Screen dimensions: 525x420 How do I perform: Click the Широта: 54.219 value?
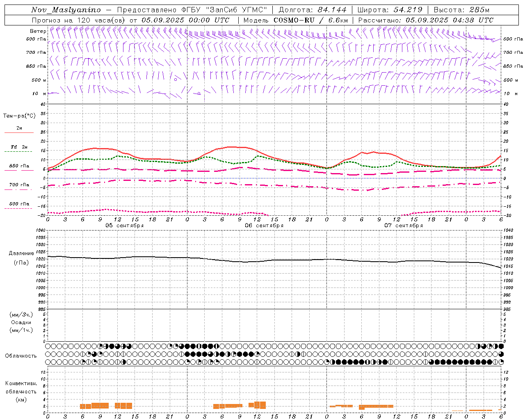coord(390,10)
